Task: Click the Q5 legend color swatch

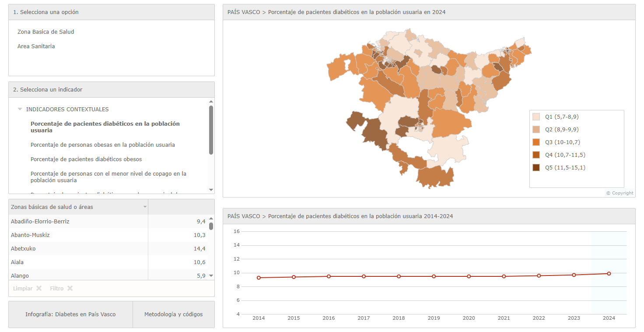Action: (x=536, y=168)
